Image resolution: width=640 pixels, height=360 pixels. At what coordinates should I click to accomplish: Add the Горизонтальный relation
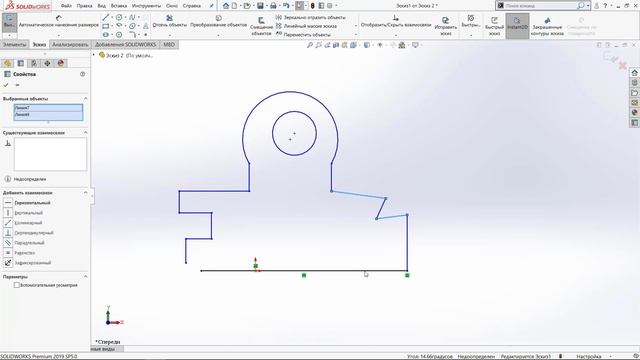tap(27, 203)
